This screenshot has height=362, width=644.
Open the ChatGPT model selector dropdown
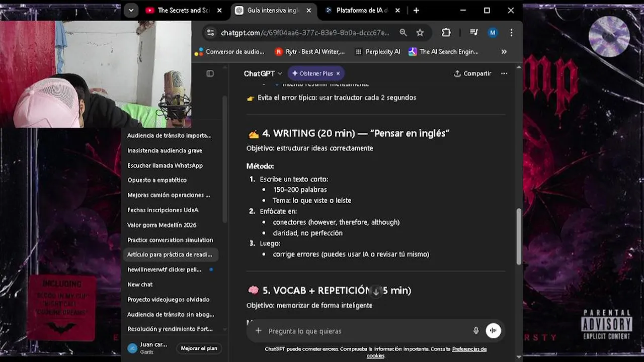263,73
